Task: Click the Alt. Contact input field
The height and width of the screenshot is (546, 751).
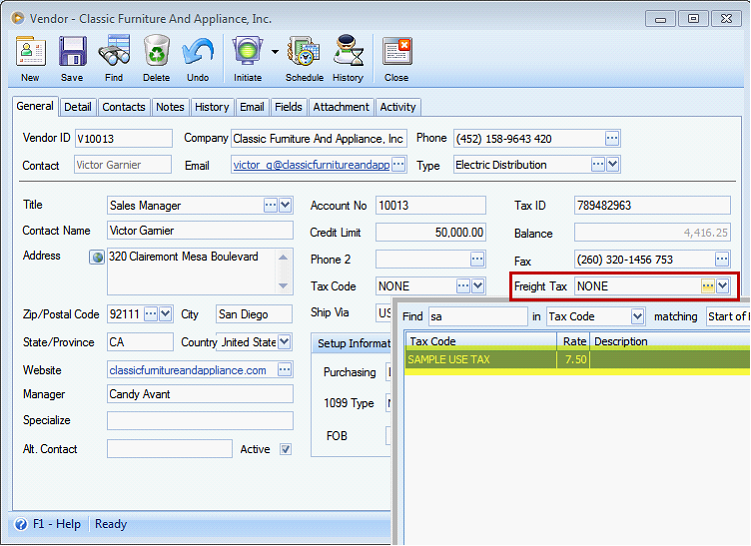Action: coord(170,449)
